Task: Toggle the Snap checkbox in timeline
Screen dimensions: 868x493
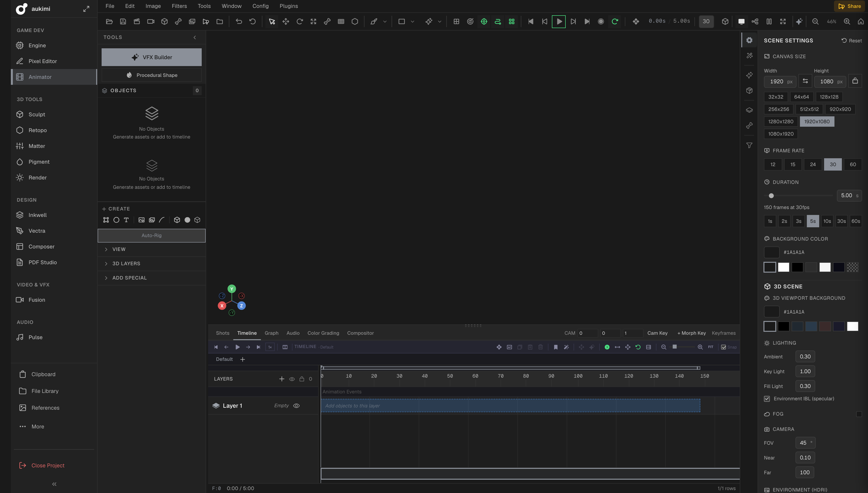Action: pos(723,347)
